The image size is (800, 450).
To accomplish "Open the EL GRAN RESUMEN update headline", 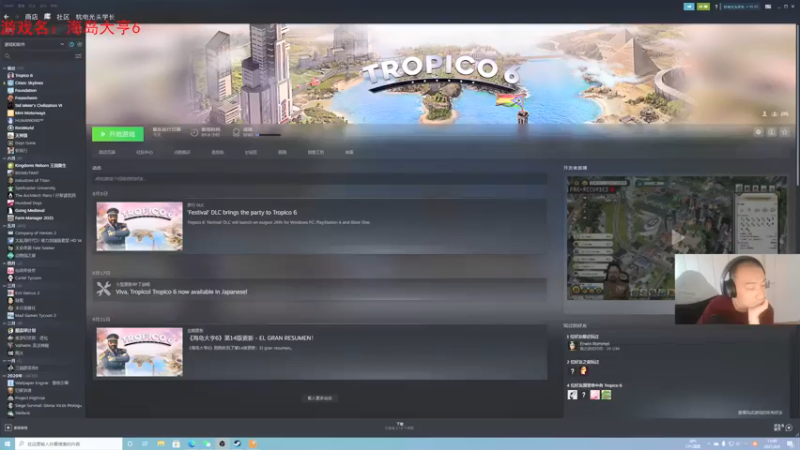I will 251,338.
